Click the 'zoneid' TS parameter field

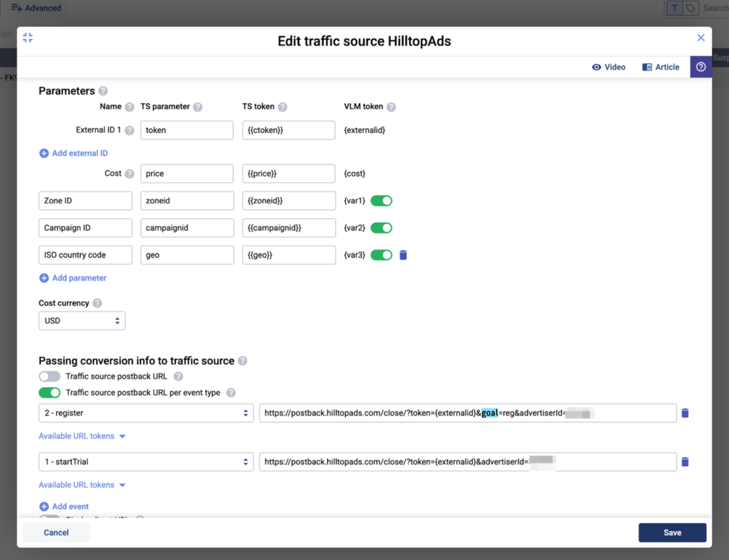187,201
